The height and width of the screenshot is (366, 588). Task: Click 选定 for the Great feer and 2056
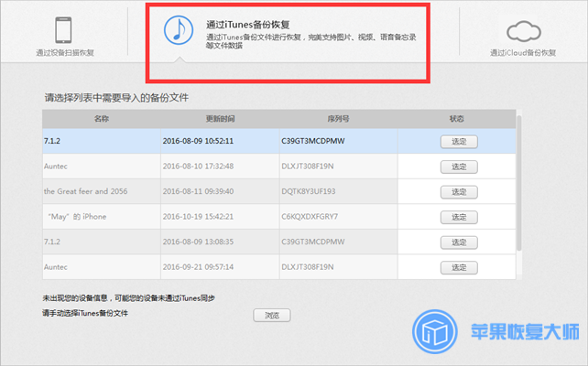[459, 192]
